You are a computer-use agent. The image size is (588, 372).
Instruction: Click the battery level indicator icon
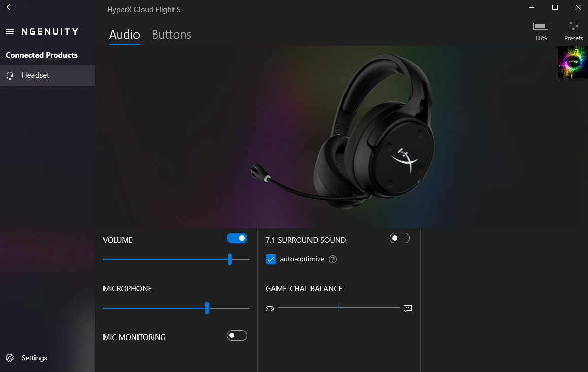pos(541,26)
